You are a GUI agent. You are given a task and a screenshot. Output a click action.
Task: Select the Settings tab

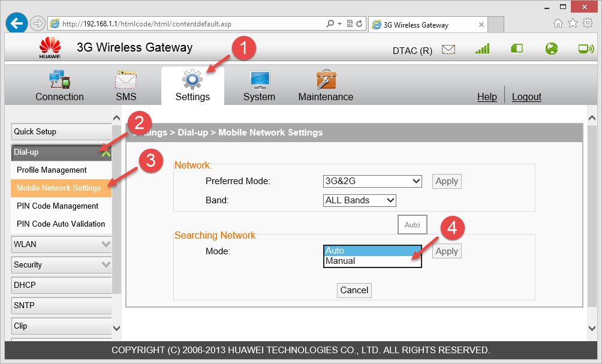(192, 86)
